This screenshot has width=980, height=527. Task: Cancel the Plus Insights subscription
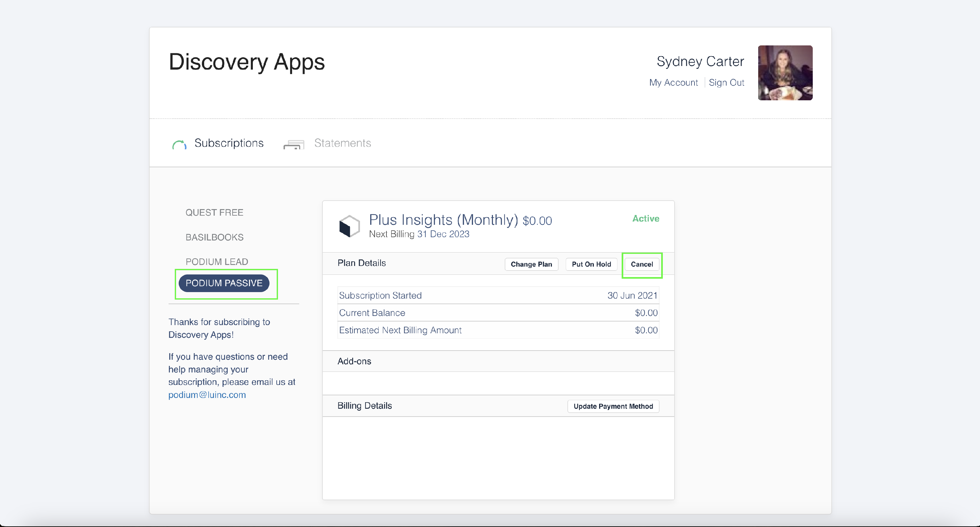pyautogui.click(x=642, y=264)
